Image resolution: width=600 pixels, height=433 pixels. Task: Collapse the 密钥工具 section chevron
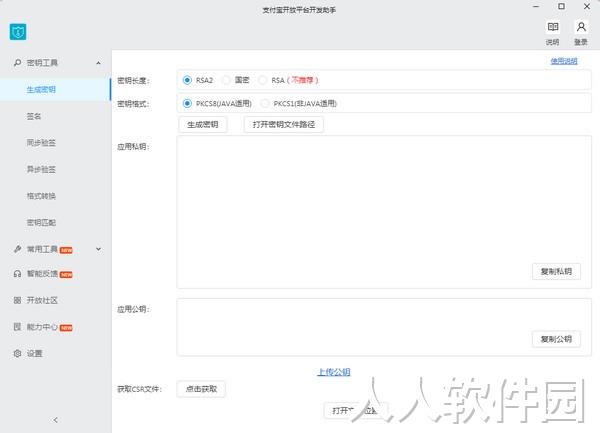(98, 63)
